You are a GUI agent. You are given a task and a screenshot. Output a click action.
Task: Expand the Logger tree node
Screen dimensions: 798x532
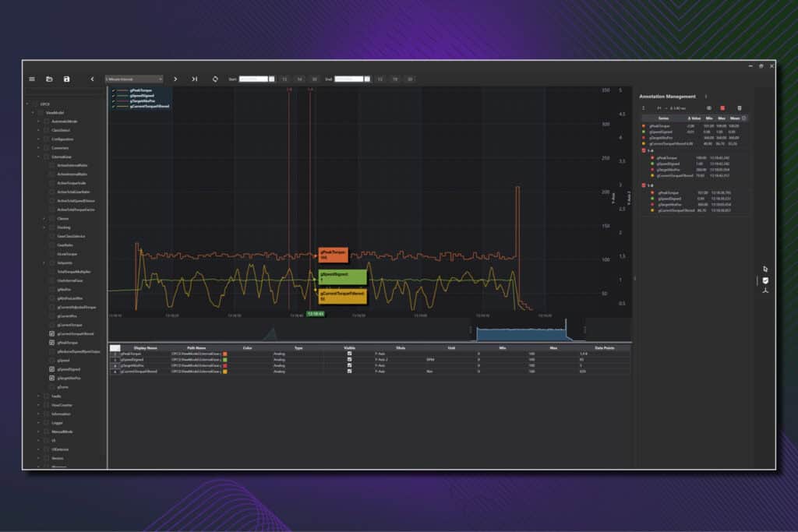pyautogui.click(x=38, y=423)
